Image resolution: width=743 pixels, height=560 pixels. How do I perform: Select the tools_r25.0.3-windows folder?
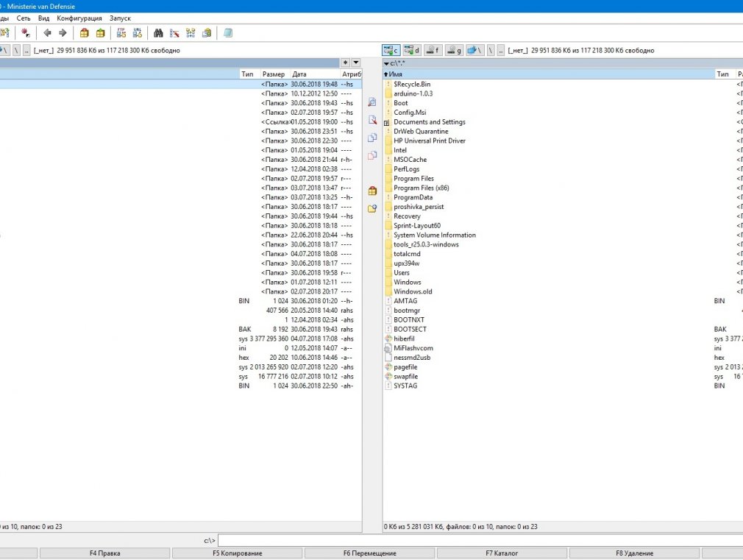tap(426, 244)
